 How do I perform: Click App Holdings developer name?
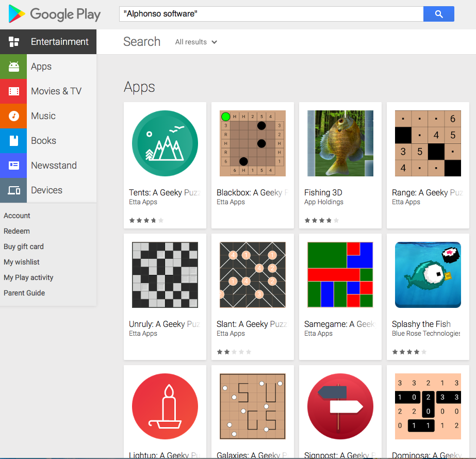point(323,202)
